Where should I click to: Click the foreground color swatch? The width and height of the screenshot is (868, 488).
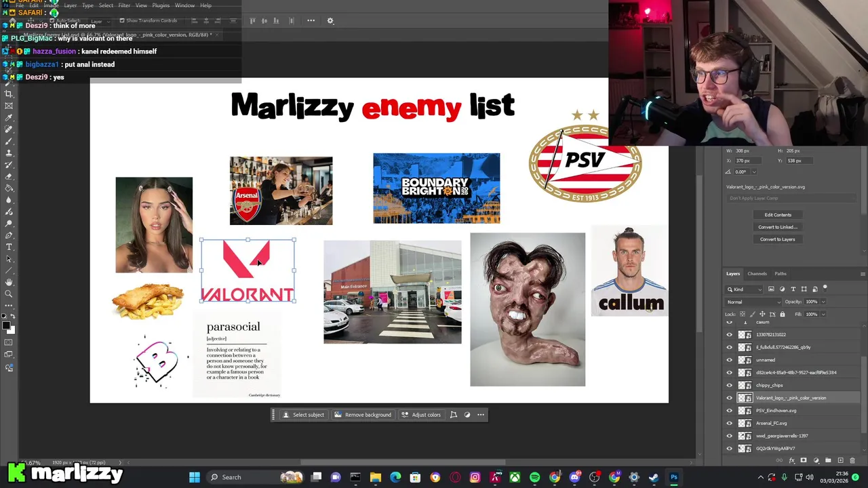pos(6,326)
